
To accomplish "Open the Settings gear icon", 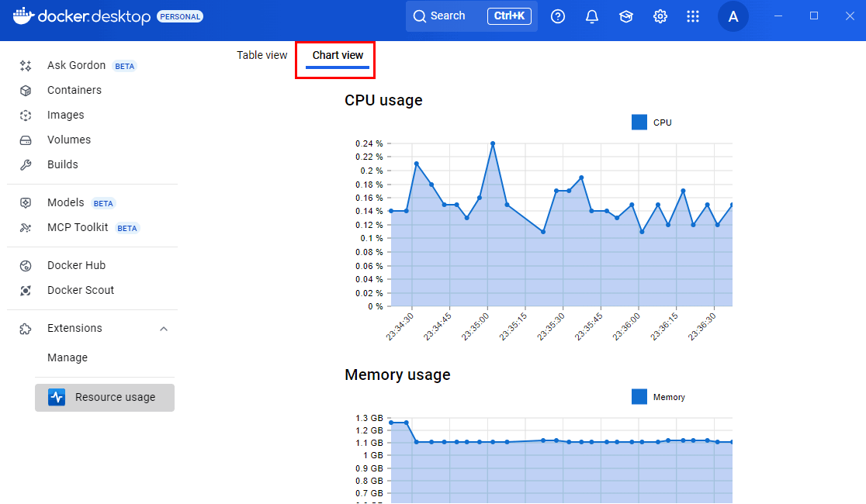I will [x=660, y=16].
